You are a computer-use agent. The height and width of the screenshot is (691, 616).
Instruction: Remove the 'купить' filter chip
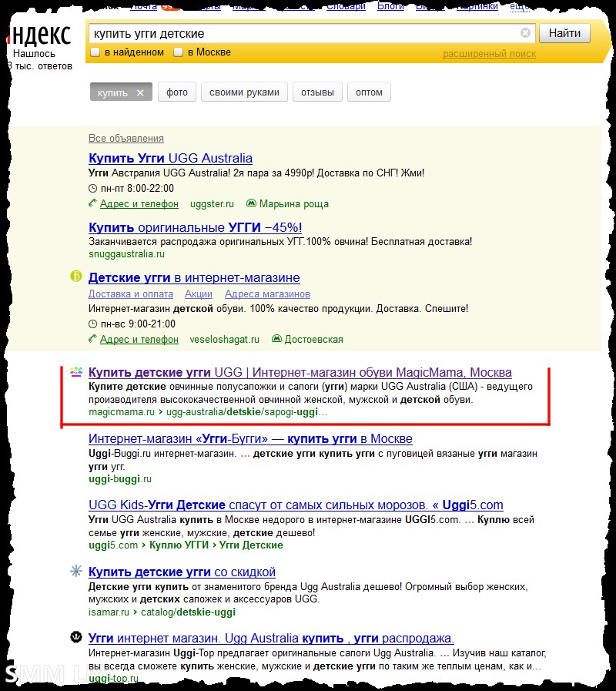140,92
